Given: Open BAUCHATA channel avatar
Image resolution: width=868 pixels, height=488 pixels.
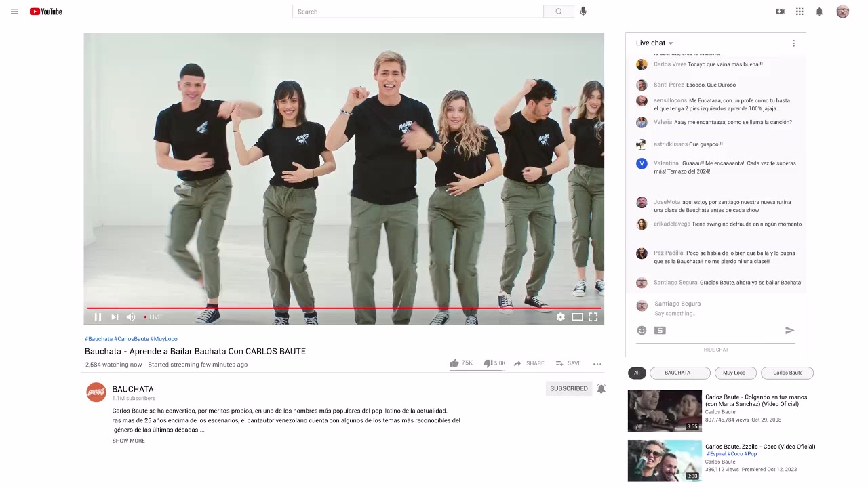Looking at the screenshot, I should pos(96,392).
